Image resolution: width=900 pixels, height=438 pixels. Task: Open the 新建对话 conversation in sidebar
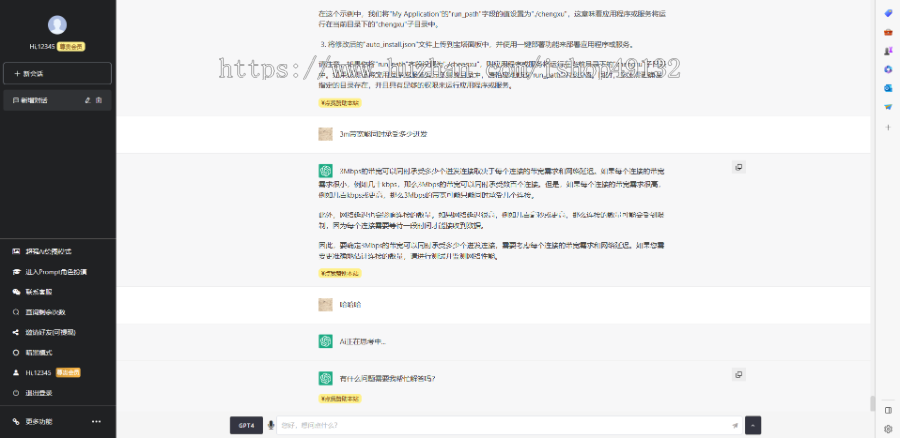[57, 100]
